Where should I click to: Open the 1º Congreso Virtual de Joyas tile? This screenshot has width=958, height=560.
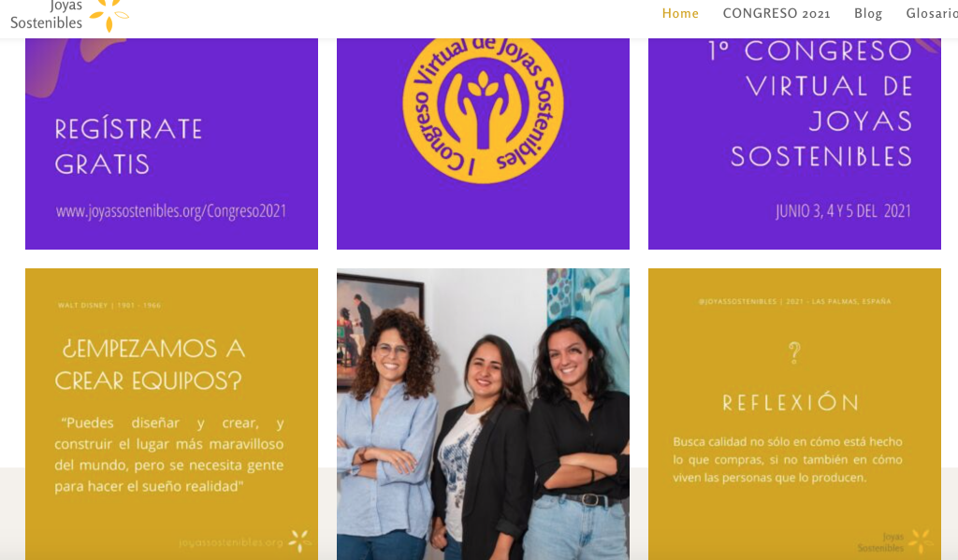tap(794, 144)
